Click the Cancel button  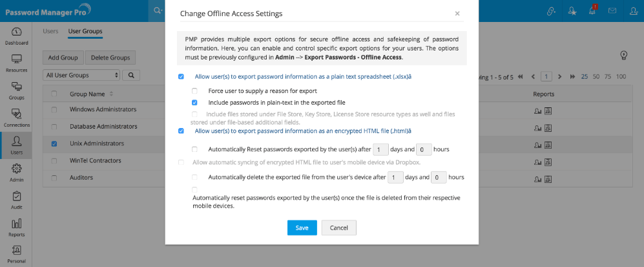point(338,228)
